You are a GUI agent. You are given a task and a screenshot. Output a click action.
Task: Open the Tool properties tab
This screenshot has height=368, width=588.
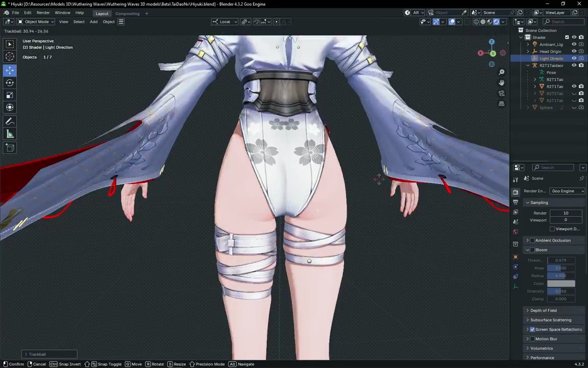point(516,179)
